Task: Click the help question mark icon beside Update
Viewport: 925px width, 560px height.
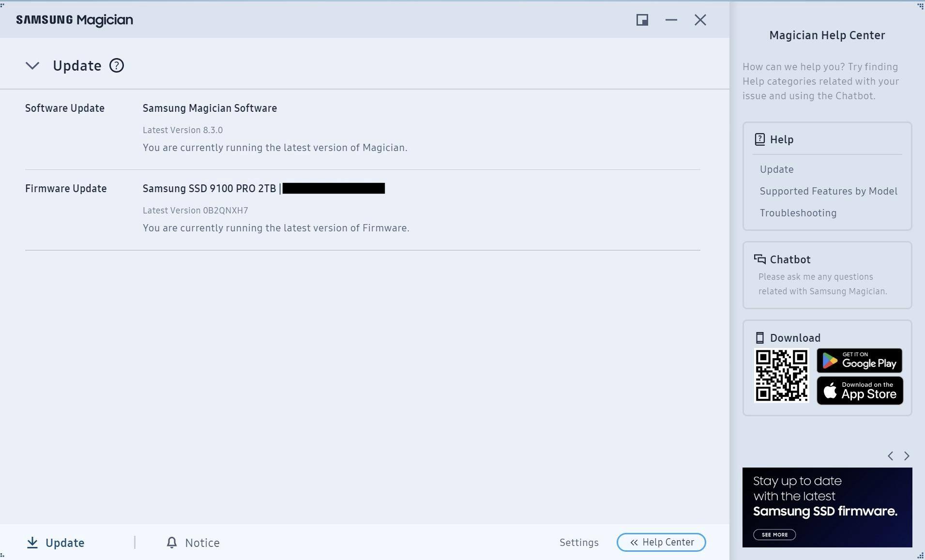Action: tap(116, 65)
